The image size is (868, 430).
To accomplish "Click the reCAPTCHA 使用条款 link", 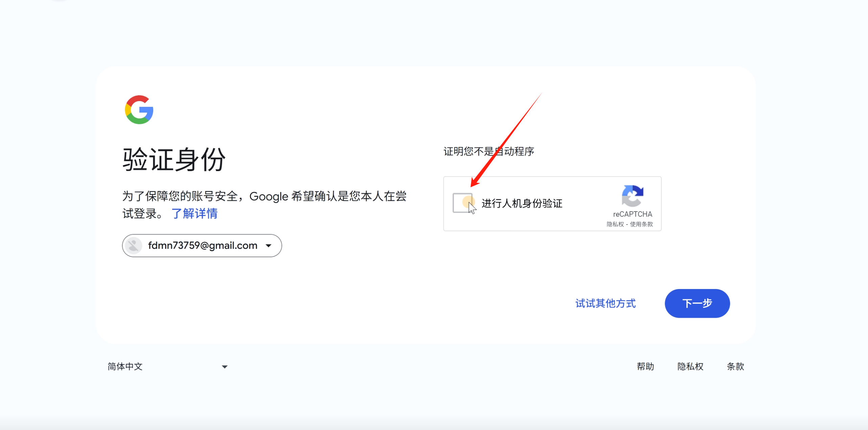I will click(x=641, y=224).
